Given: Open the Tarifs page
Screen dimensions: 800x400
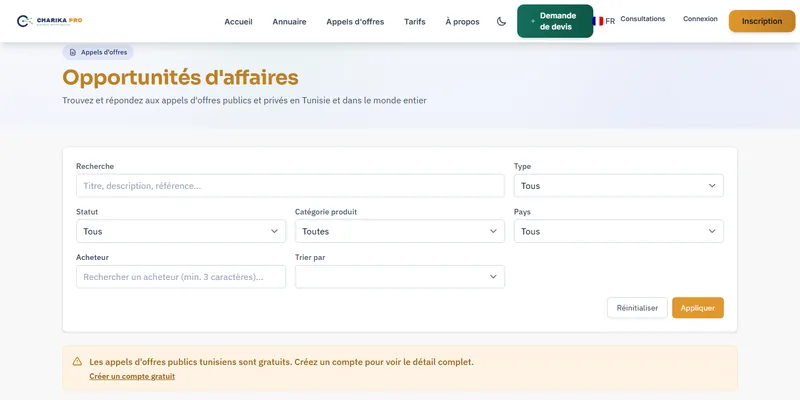Looking at the screenshot, I should pyautogui.click(x=415, y=22).
